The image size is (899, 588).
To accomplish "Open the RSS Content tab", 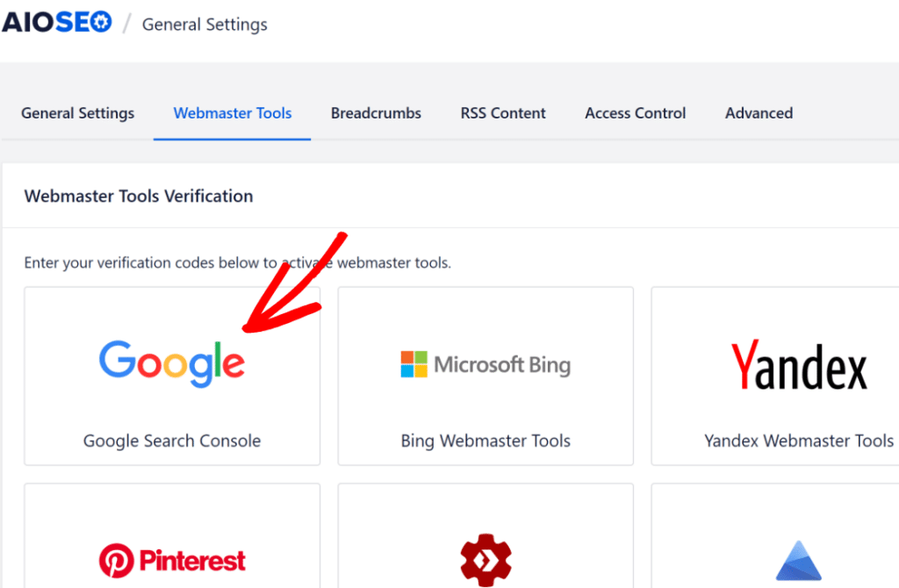I will coord(502,113).
